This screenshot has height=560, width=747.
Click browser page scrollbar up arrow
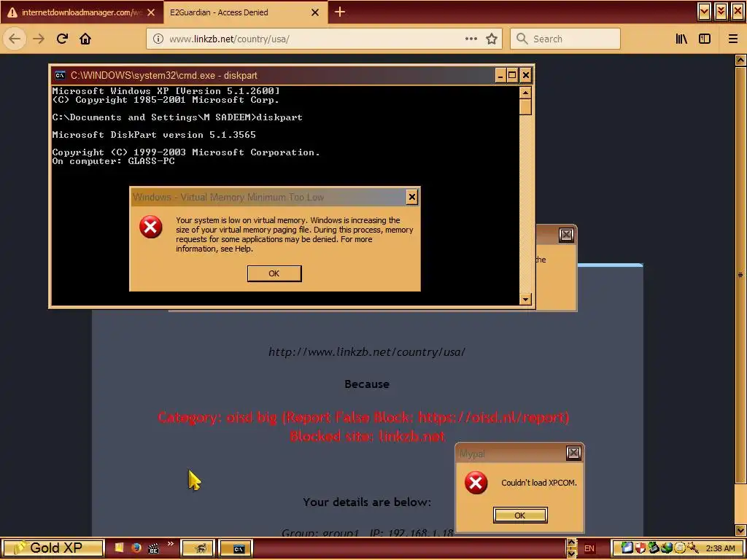(x=740, y=60)
